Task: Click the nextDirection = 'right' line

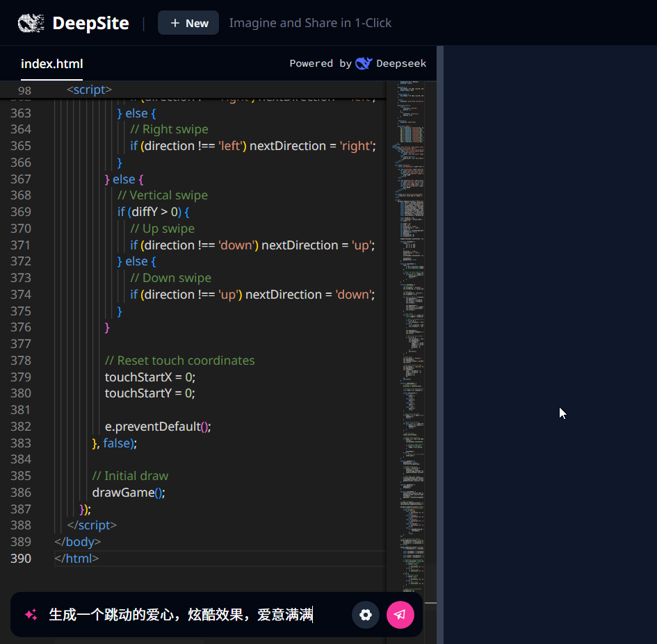Action: click(253, 146)
